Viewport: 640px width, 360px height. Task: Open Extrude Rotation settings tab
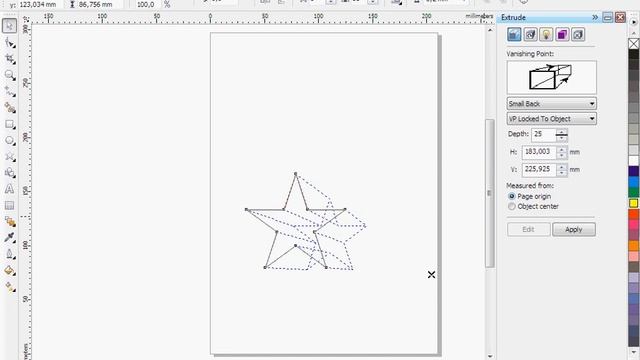[x=530, y=35]
